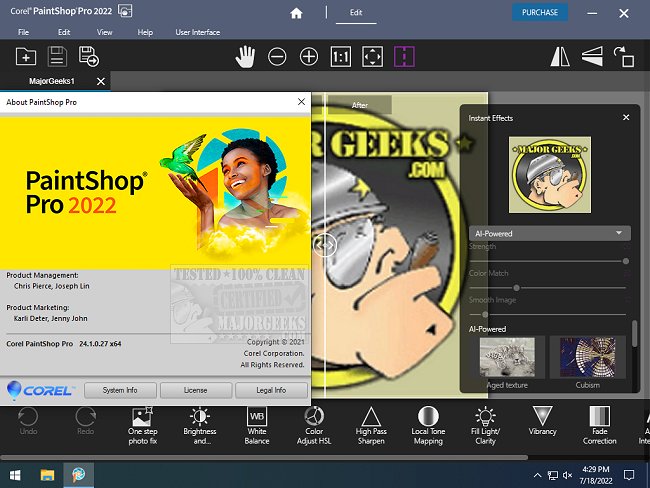Click the System Info button
Image resolution: width=650 pixels, height=488 pixels.
click(x=120, y=390)
